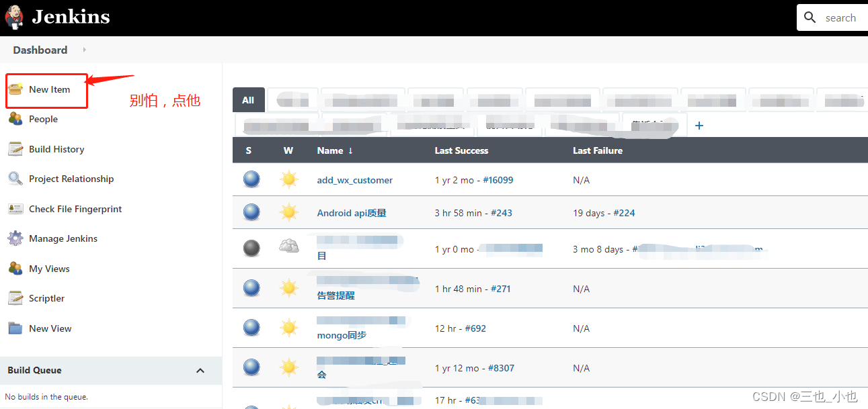
Task: Sort the table by W weather column
Action: 288,150
